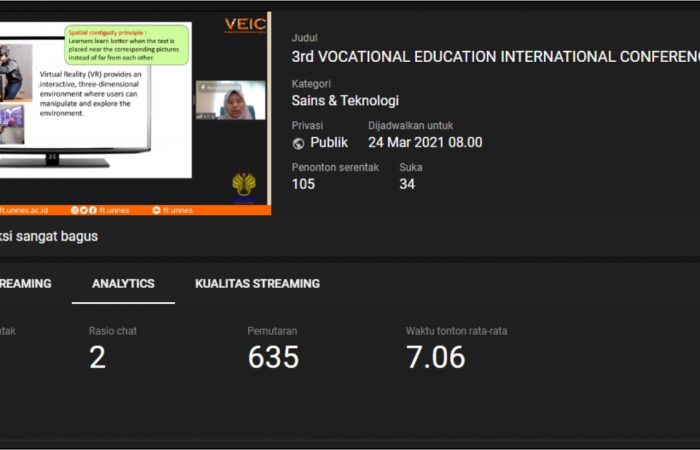This screenshot has width=700, height=450.
Task: Click the VEIC logo in the video preview
Action: [x=245, y=24]
